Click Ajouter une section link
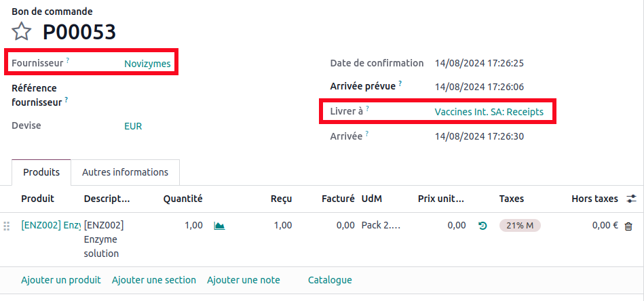644x301 pixels. tap(154, 280)
